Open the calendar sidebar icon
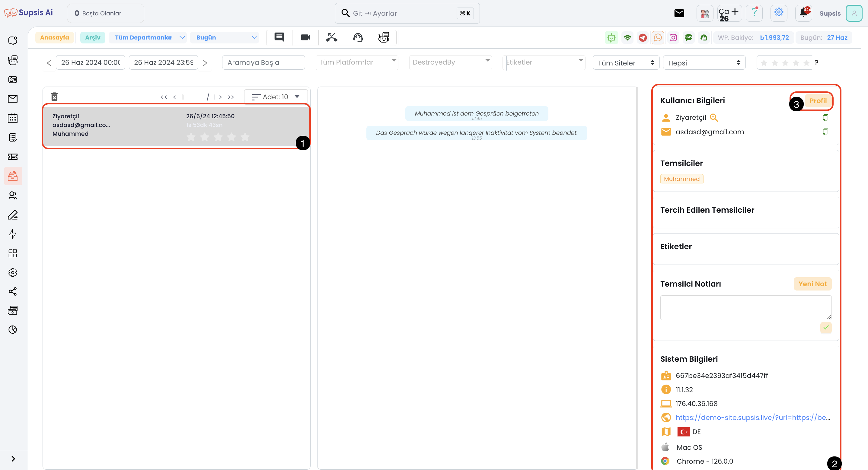 13,118
